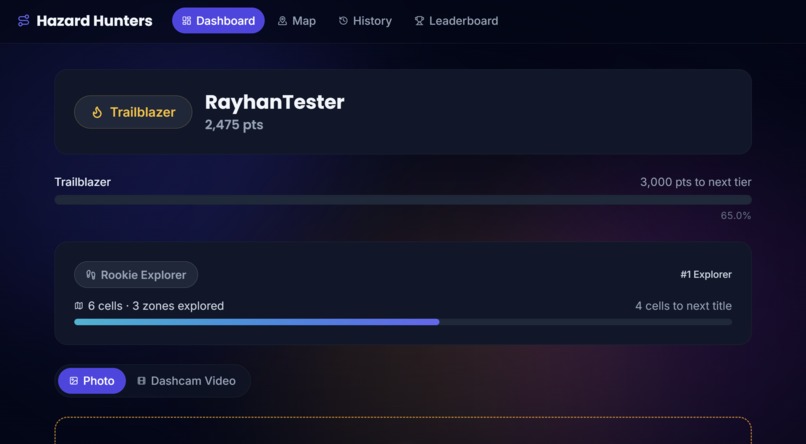Click the 3,000 pts to next tier text
This screenshot has width=806, height=444.
[x=695, y=182]
